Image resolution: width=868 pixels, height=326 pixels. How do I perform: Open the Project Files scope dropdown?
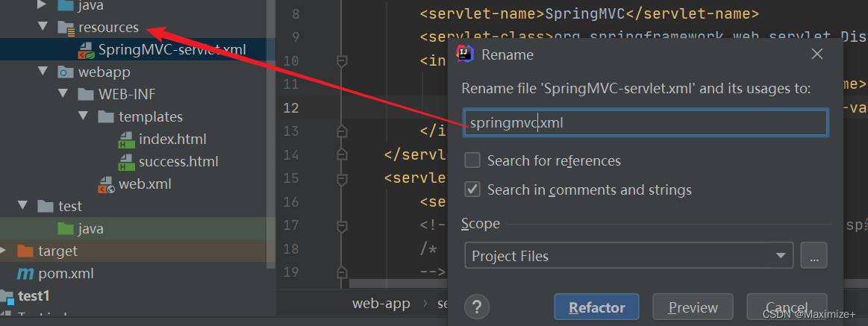[x=628, y=256]
